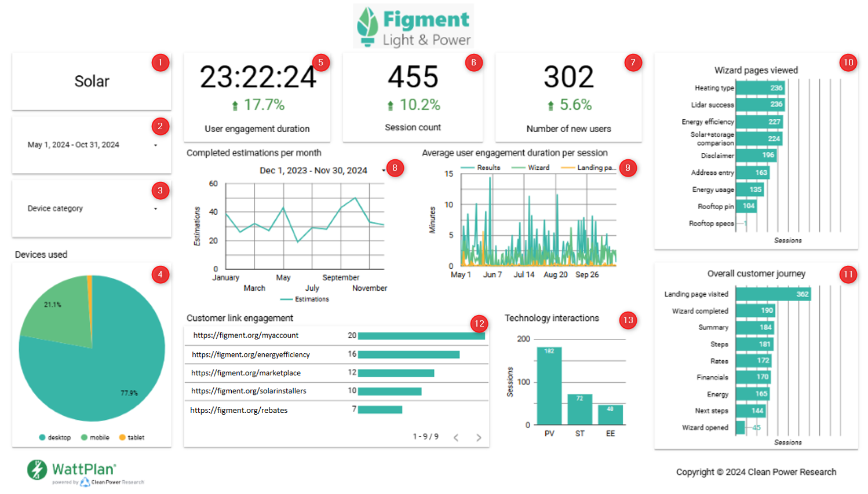Open link https://figment.org/energyefficiency
Viewport: 868px width, 494px height.
coord(251,354)
